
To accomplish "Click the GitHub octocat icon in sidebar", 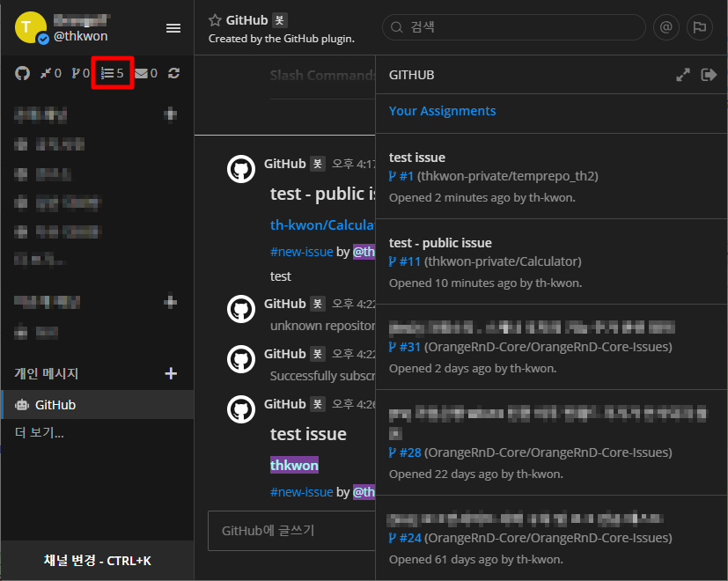I will click(22, 73).
